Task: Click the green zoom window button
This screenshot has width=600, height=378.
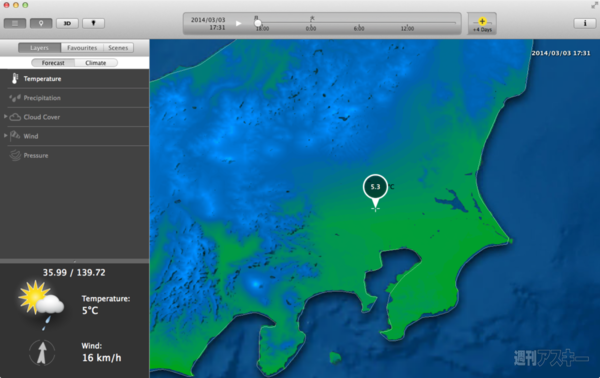Action: pos(25,5)
